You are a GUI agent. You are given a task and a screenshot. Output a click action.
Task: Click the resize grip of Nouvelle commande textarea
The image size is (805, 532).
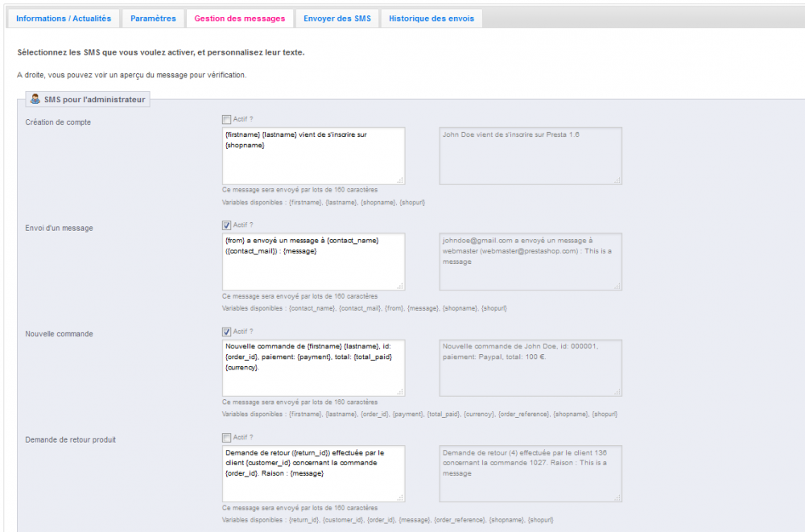401,392
